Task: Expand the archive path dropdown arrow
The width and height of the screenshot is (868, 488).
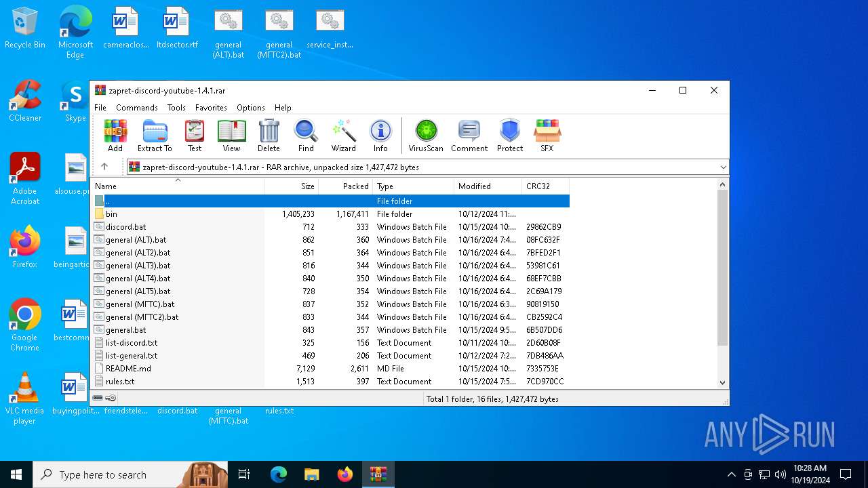Action: [723, 167]
